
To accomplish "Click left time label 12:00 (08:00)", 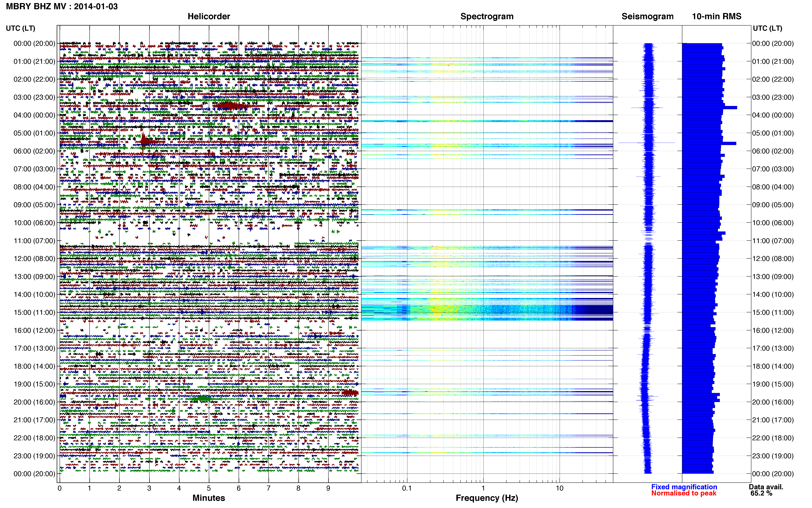I will click(x=34, y=259).
